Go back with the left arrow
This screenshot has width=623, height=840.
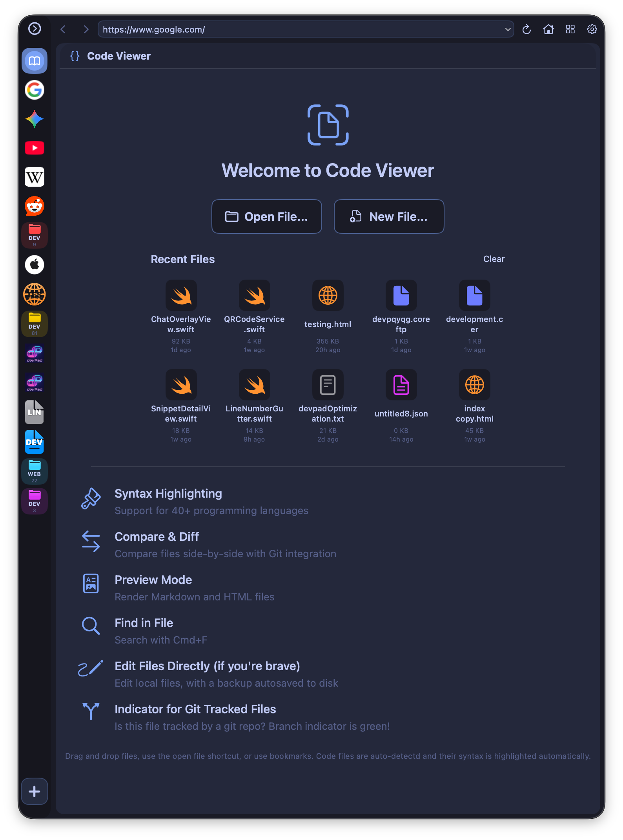click(63, 29)
